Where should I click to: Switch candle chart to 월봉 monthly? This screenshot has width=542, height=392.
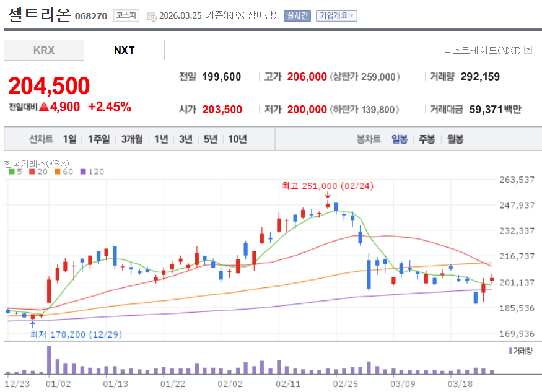455,139
